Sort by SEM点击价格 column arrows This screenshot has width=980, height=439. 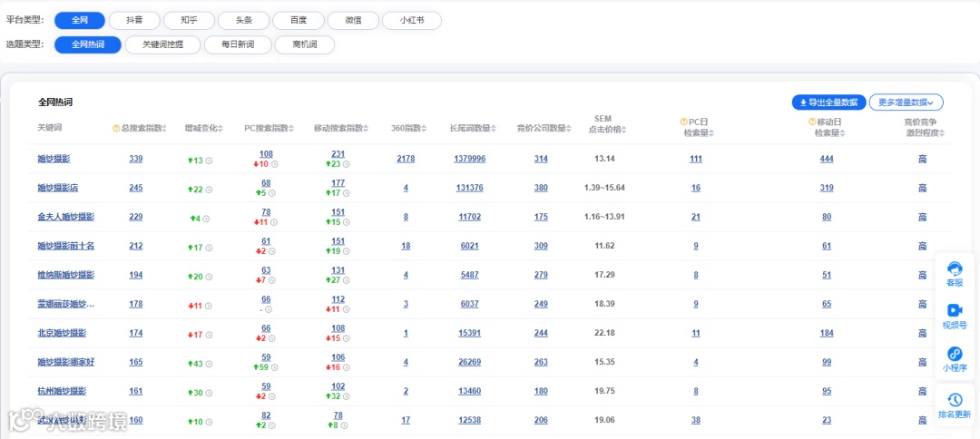pyautogui.click(x=623, y=130)
